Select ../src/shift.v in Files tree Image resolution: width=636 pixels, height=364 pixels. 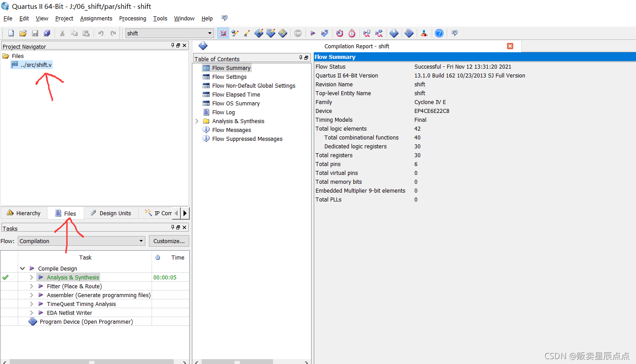tap(32, 65)
